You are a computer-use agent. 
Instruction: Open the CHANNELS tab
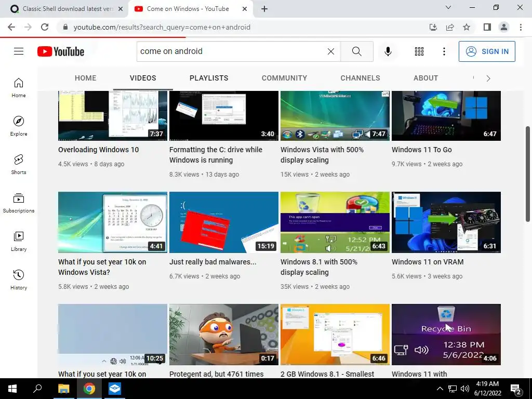(x=361, y=78)
